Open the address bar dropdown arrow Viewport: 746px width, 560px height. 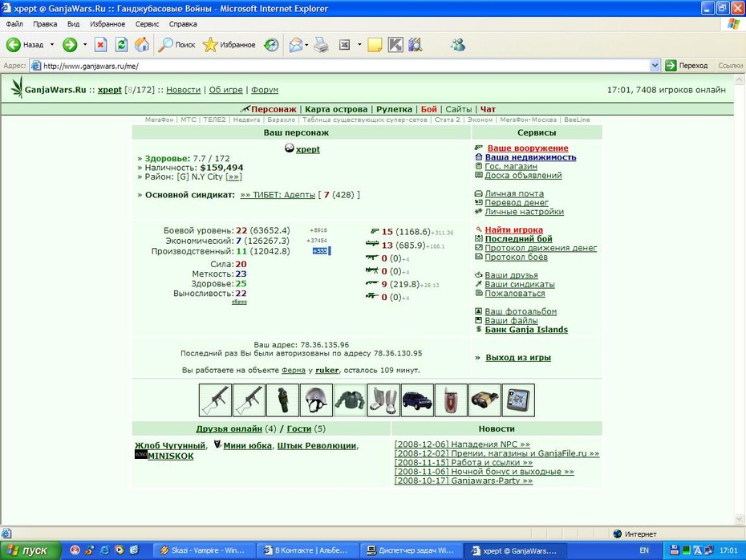[x=655, y=66]
